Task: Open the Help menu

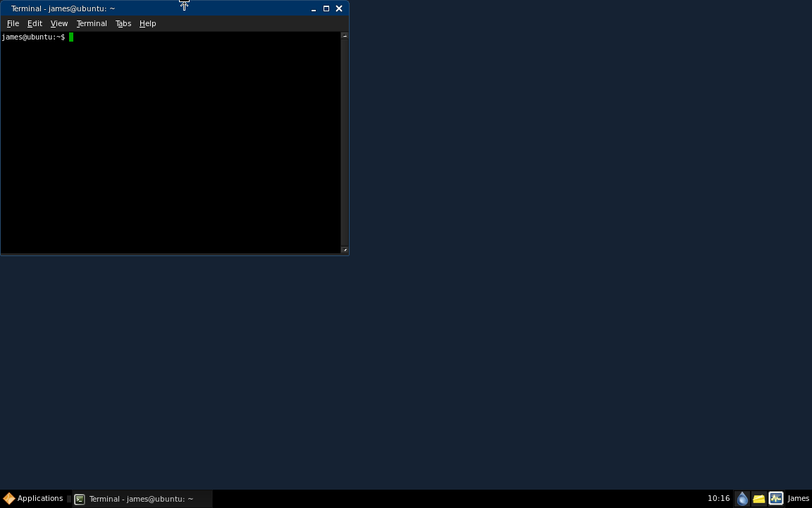Action: coord(147,23)
